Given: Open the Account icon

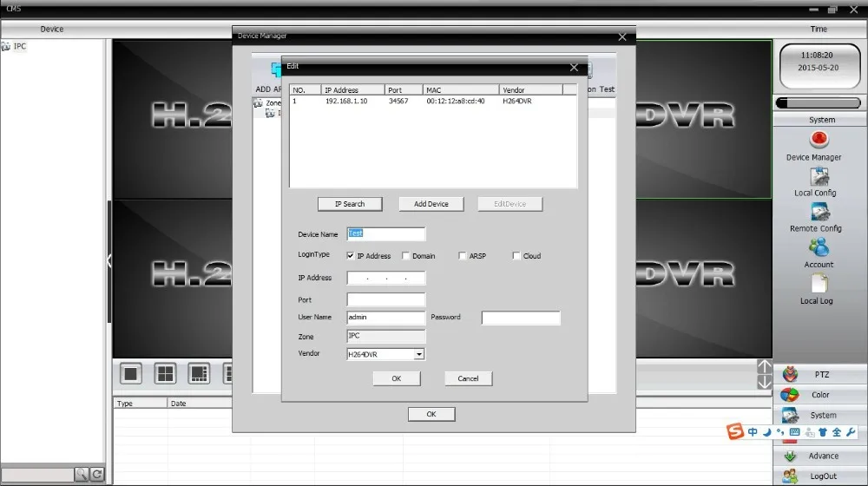Looking at the screenshot, I should click(x=819, y=247).
